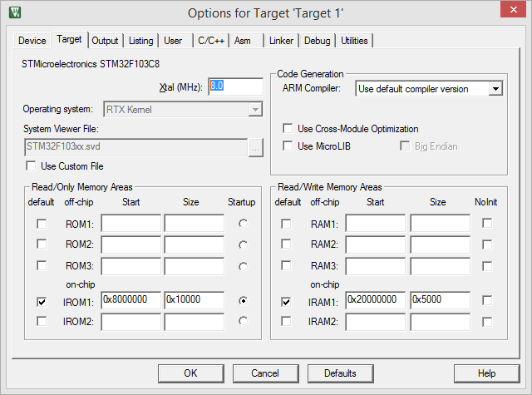Image resolution: width=532 pixels, height=395 pixels.
Task: Check the ROM1 default checkbox
Action: (x=42, y=224)
